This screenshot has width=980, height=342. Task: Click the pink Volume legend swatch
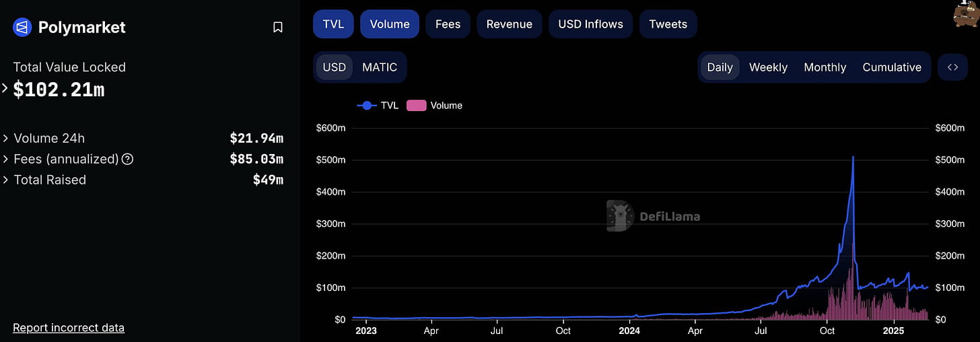click(416, 106)
